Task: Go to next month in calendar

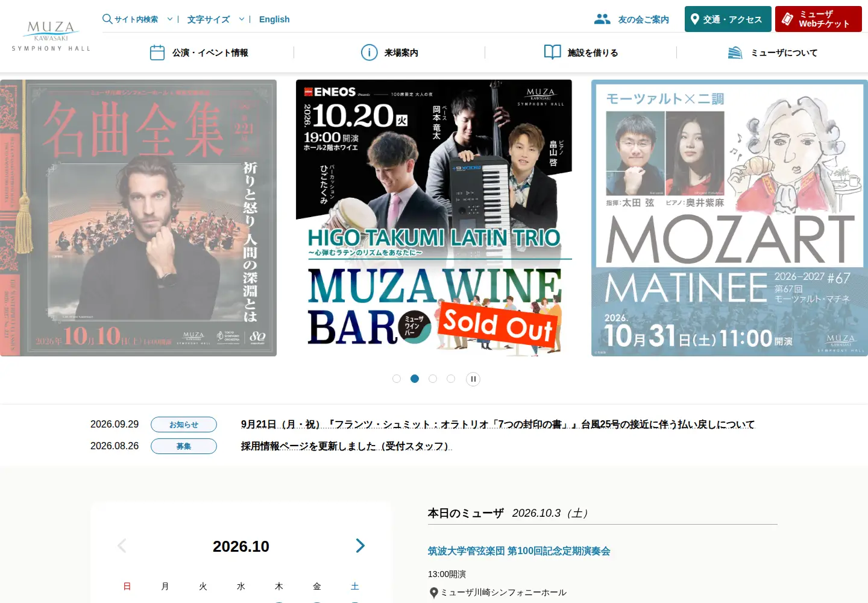Action: click(x=360, y=546)
